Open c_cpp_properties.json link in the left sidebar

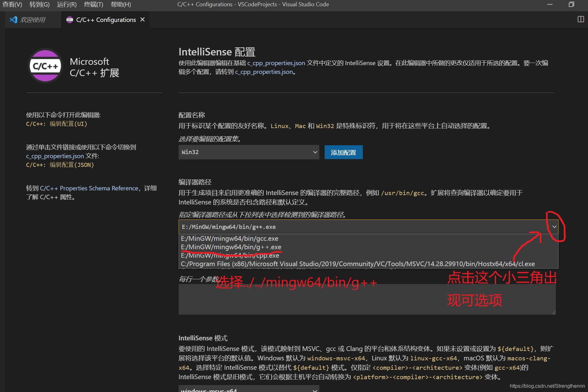coord(55,156)
